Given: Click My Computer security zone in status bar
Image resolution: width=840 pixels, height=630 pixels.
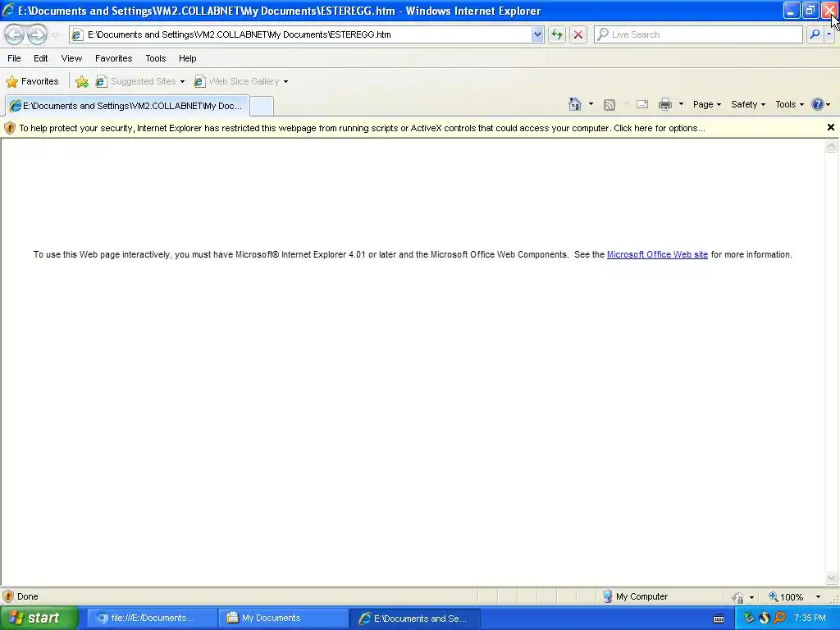Looking at the screenshot, I should click(636, 596).
